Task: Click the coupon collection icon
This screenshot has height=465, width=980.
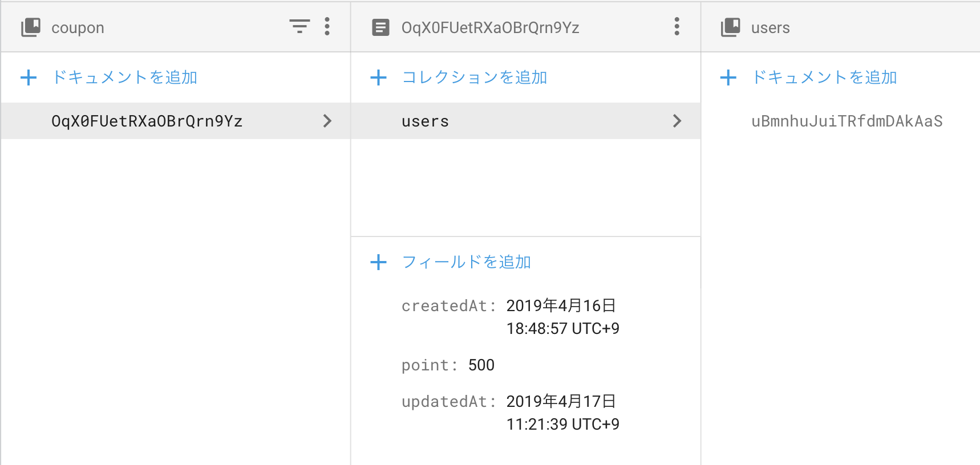Action: pos(31,27)
